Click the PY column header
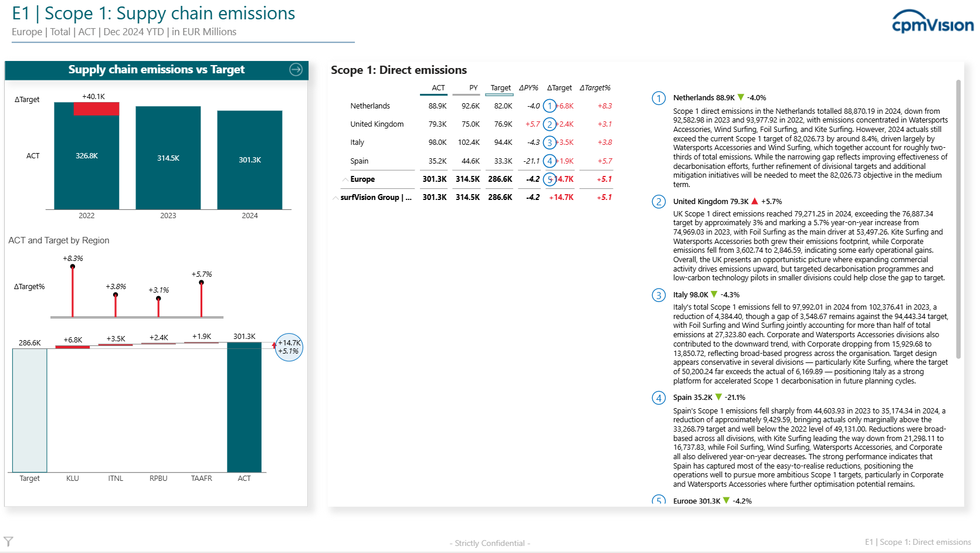The width and height of the screenshot is (980, 553). pyautogui.click(x=473, y=88)
